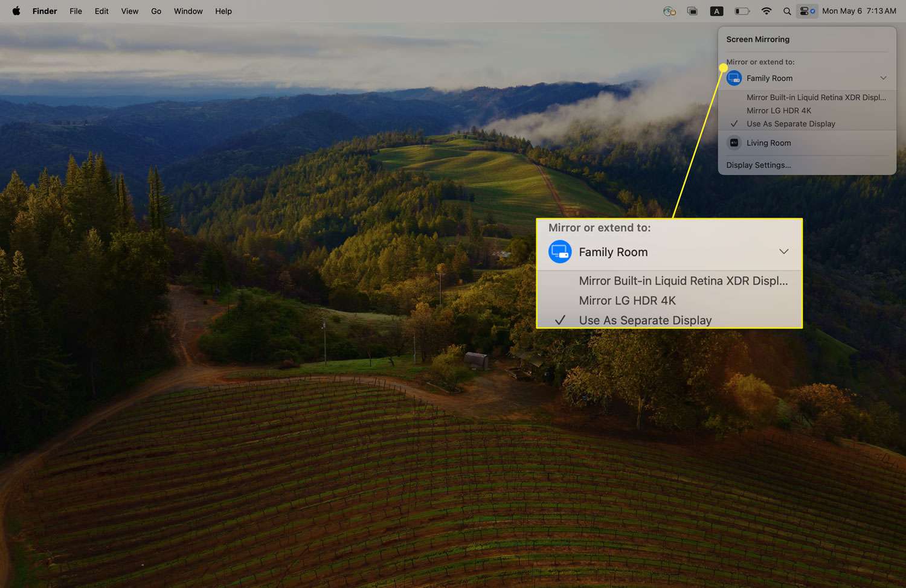Select Use As Separate Display in Screen Mirroring panel
Viewport: 906px width, 588px height.
click(x=791, y=124)
